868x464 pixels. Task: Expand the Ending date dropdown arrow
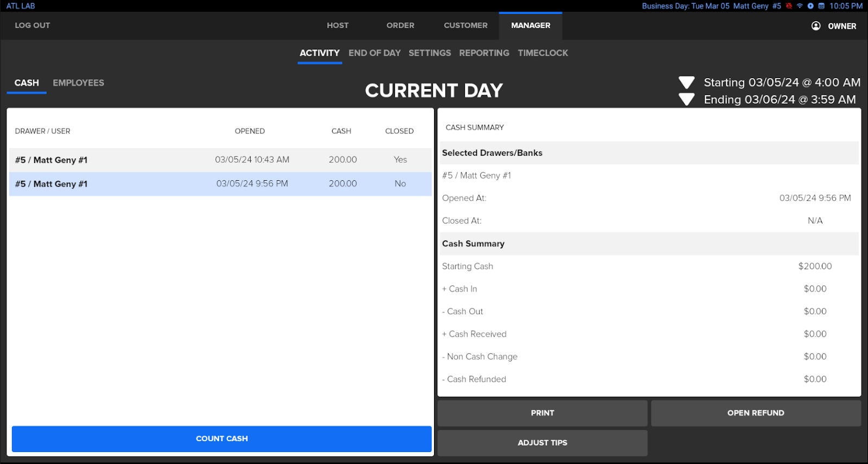[686, 100]
